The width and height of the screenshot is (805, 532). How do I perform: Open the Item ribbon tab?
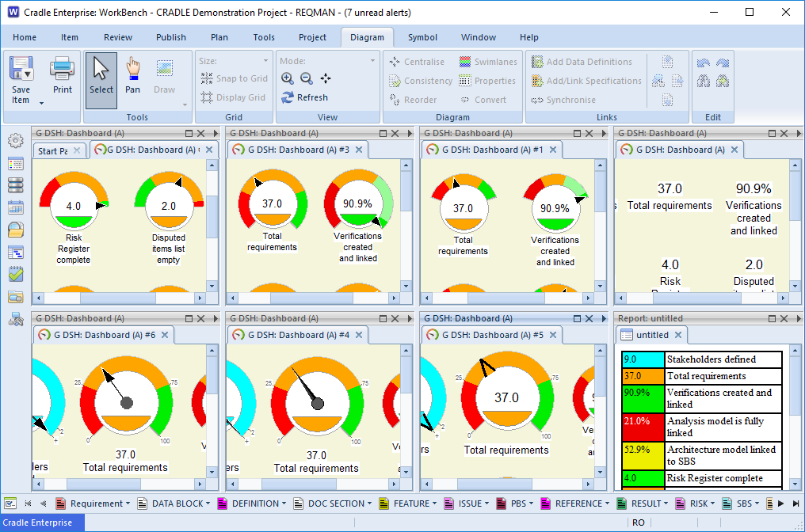(x=69, y=37)
